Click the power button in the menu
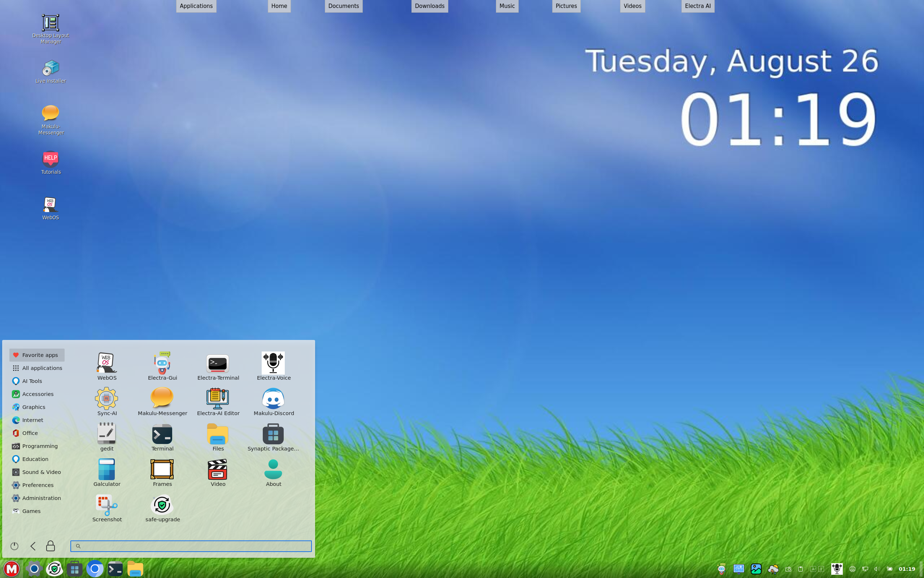The image size is (924, 578). 14,546
